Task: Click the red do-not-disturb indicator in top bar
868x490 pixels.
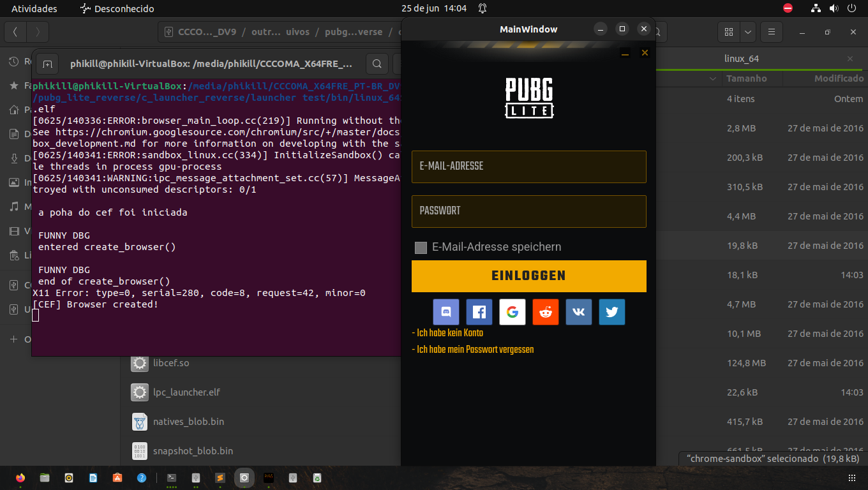Action: (x=788, y=9)
